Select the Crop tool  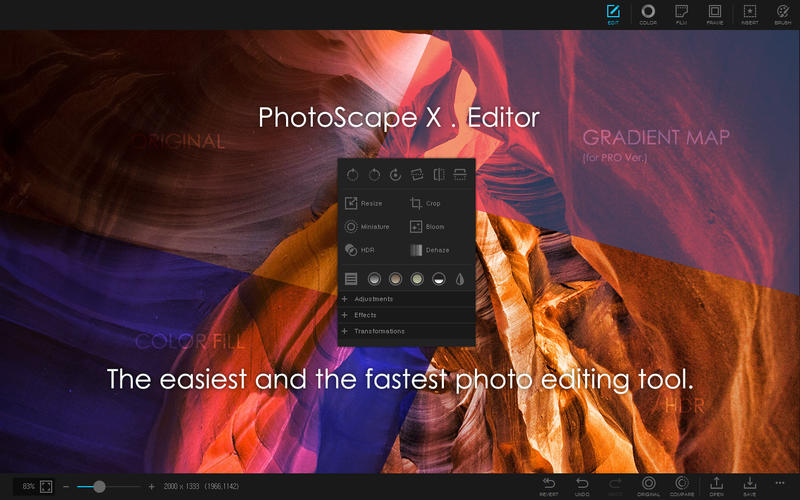425,203
